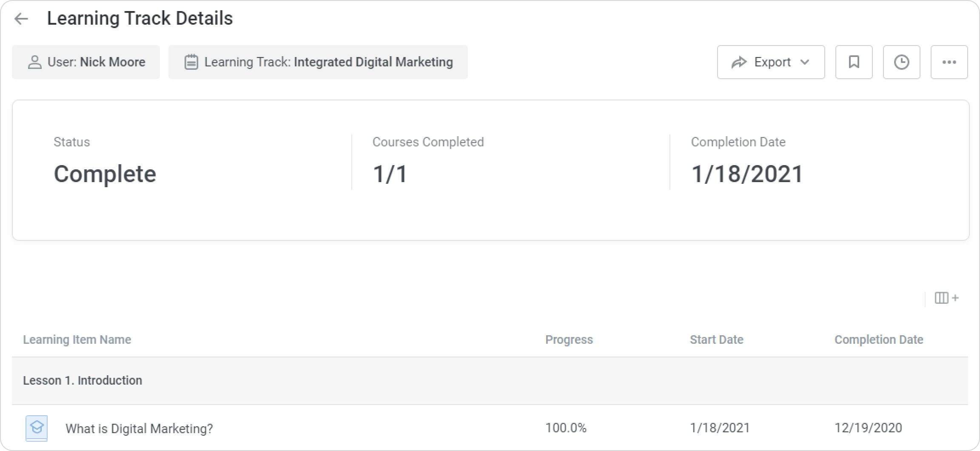The width and height of the screenshot is (980, 451).
Task: Click the 100.0% progress value
Action: coord(566,428)
